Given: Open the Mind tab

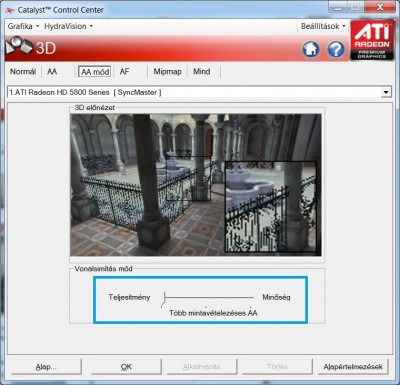Looking at the screenshot, I should 202,72.
